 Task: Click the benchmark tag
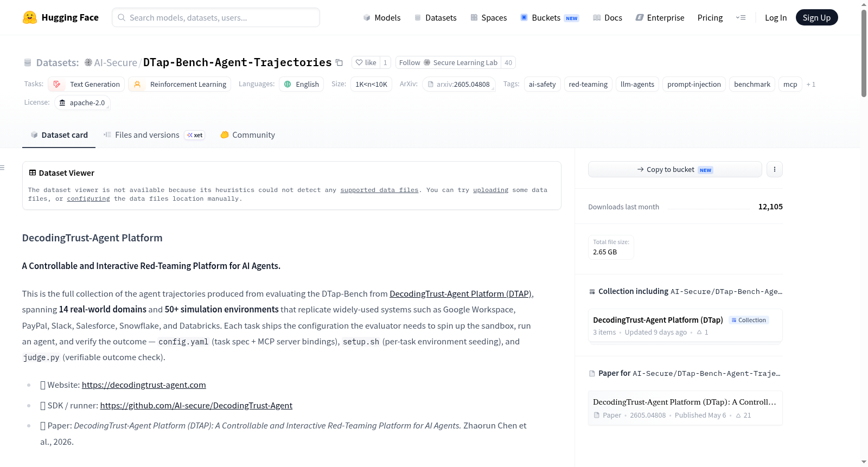pyautogui.click(x=752, y=84)
